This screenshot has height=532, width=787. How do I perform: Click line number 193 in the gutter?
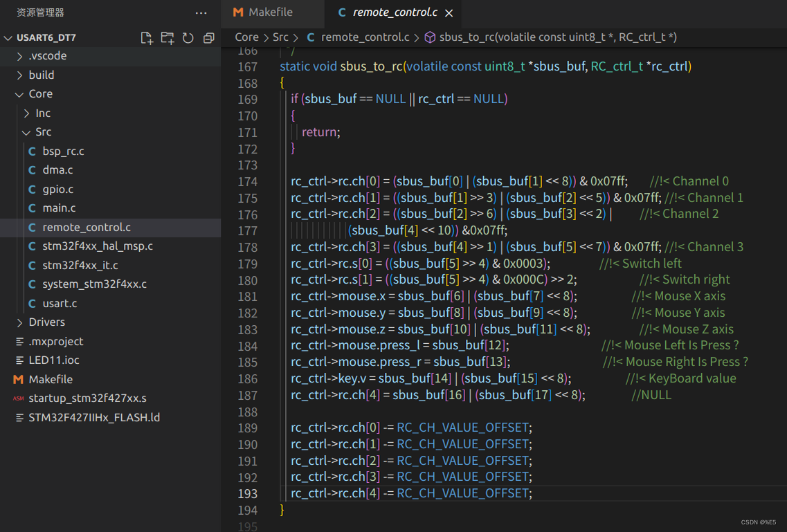[247, 494]
